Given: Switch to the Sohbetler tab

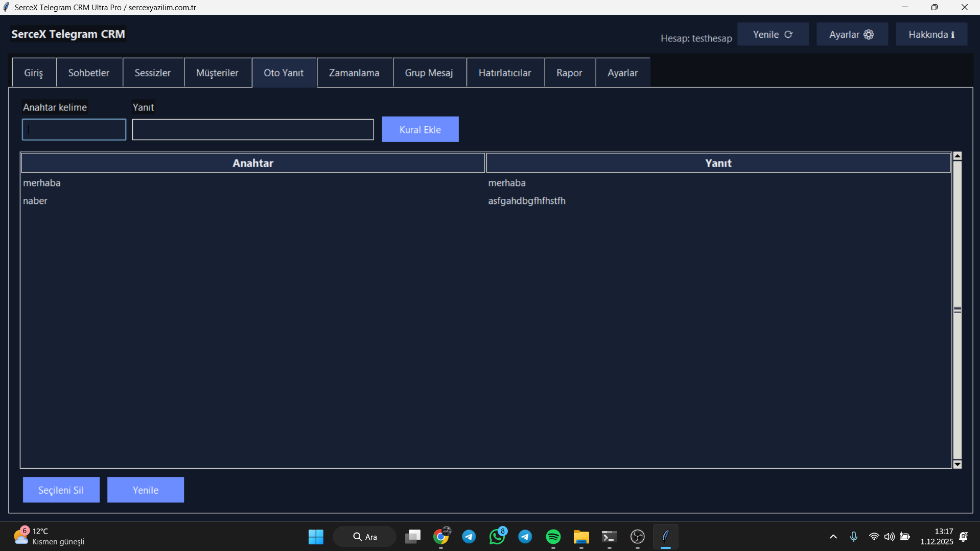Looking at the screenshot, I should [89, 73].
